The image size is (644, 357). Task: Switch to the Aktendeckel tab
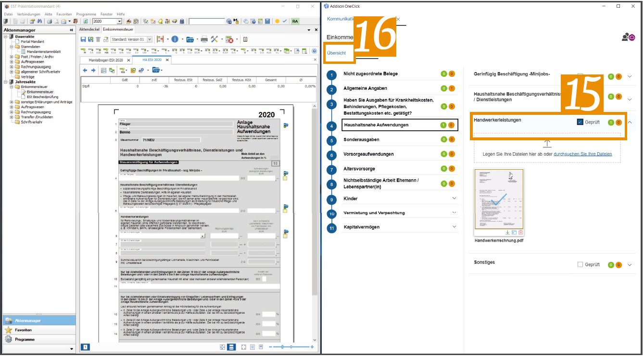[89, 30]
